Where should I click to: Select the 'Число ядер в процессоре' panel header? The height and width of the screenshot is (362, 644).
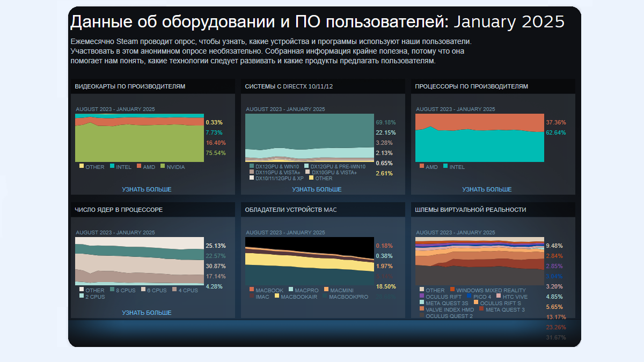coord(153,210)
